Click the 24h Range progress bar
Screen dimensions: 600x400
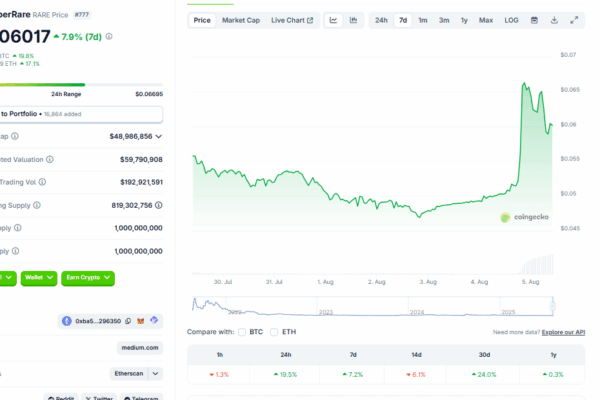[82, 85]
